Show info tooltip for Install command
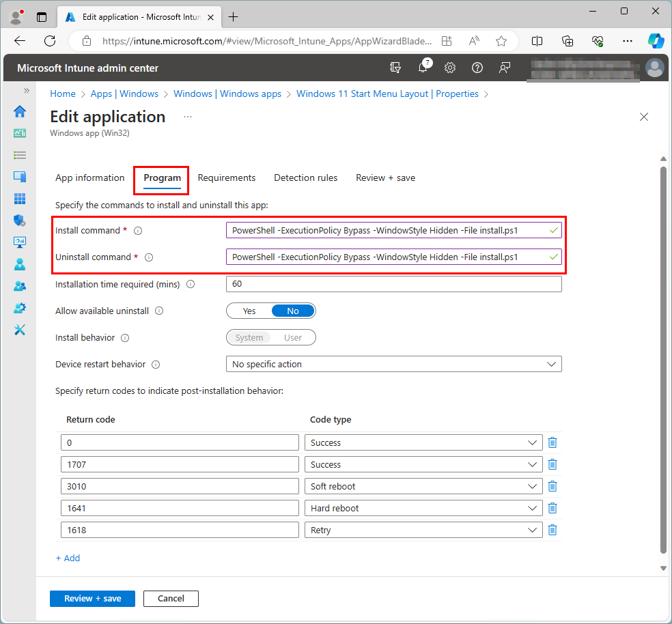 138,231
